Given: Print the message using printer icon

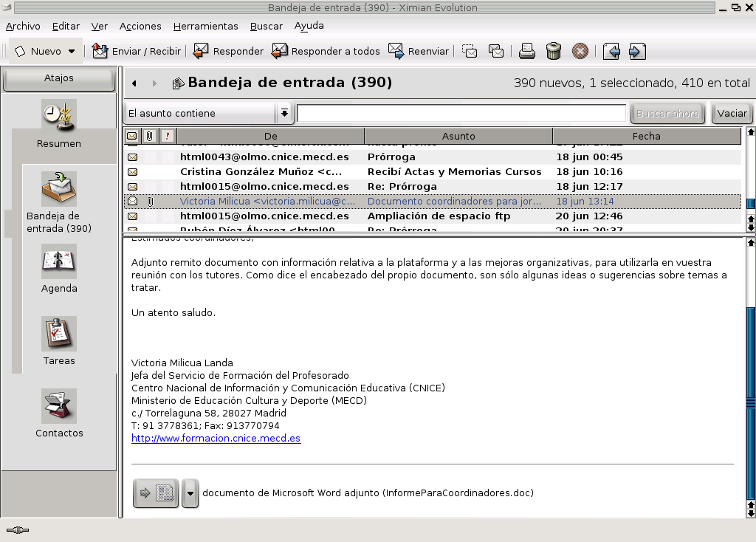Looking at the screenshot, I should point(526,51).
